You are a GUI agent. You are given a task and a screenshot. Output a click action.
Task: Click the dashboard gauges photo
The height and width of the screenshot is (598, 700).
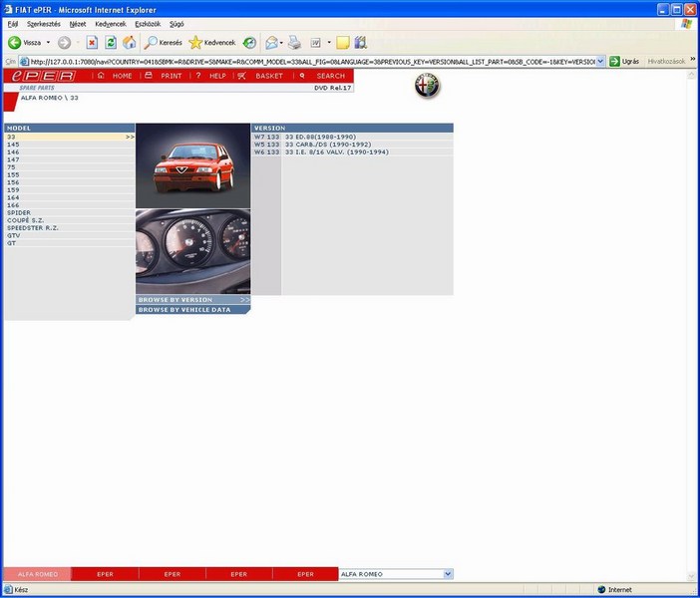pyautogui.click(x=192, y=252)
